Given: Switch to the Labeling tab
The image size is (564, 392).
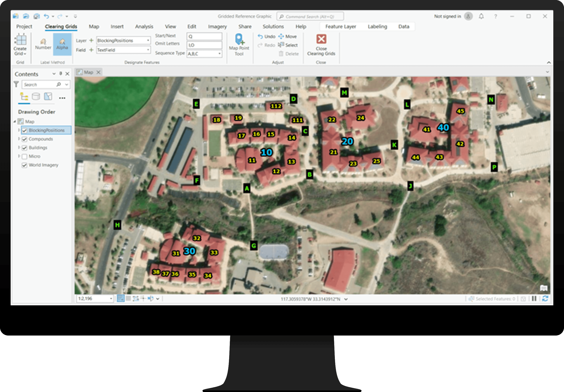Looking at the screenshot, I should click(x=377, y=26).
